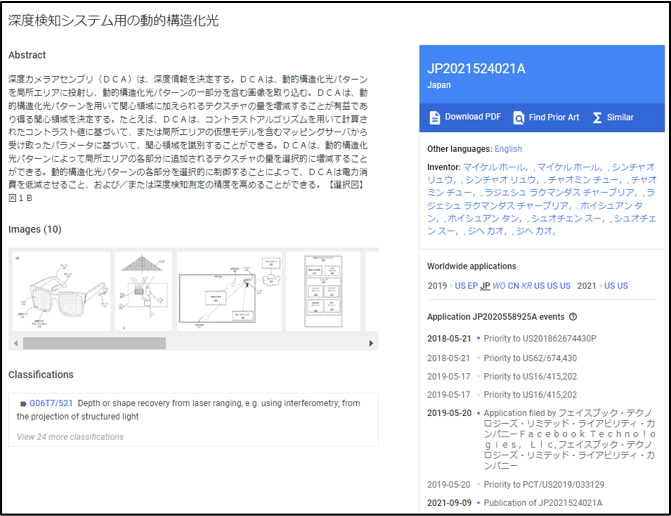Expand View 24 more classifications
671x516 pixels.
[70, 437]
